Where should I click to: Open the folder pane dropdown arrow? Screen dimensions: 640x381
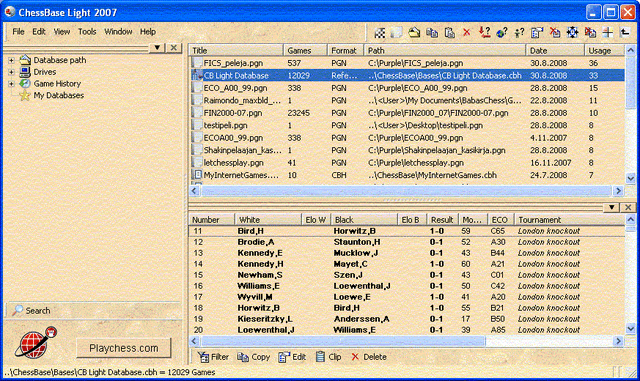click(x=157, y=48)
